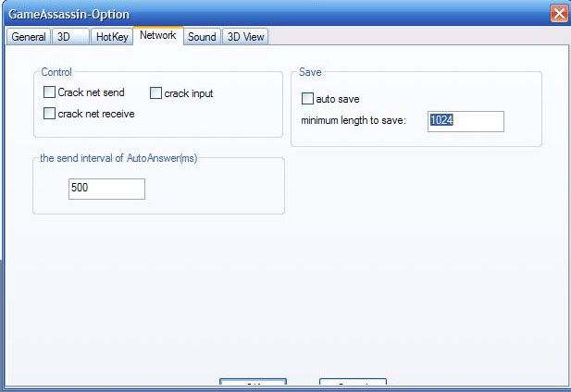Click the GameAssassin-Option title text
The image size is (571, 392).
point(69,14)
